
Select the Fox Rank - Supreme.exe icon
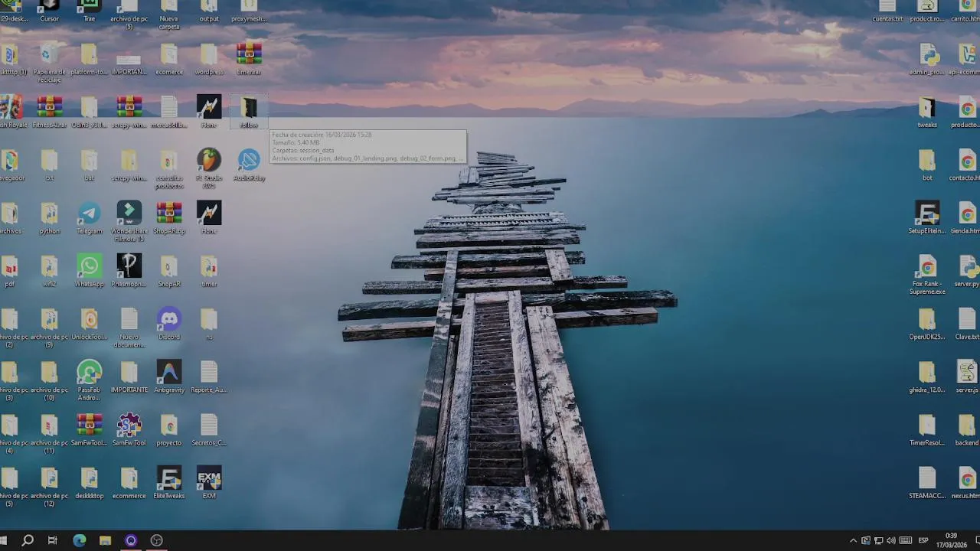[x=927, y=274]
